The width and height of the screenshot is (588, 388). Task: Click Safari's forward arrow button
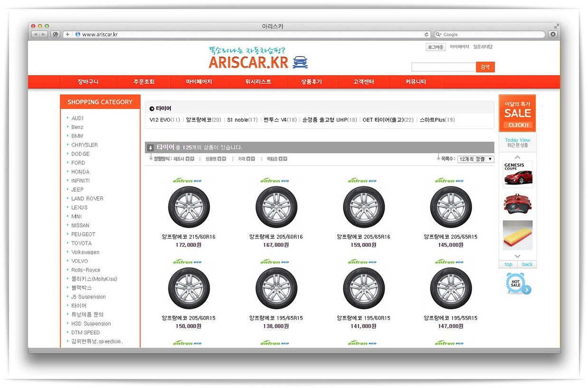(44, 34)
